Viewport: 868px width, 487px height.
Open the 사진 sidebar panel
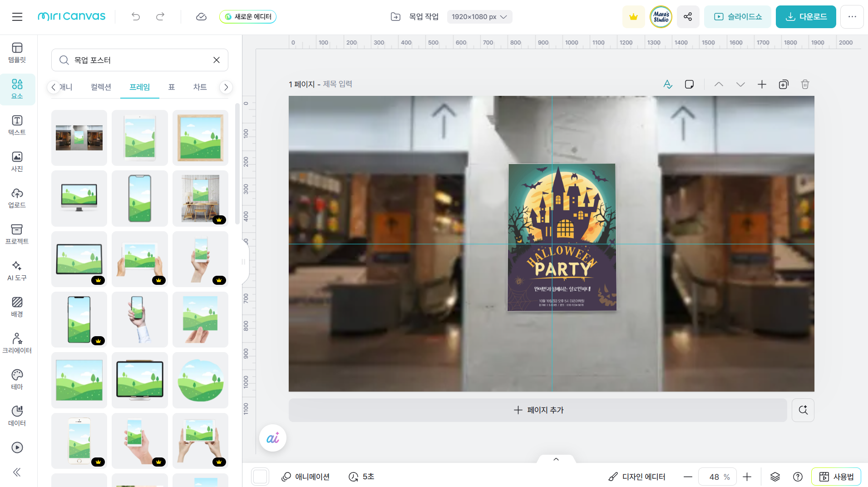click(x=17, y=162)
